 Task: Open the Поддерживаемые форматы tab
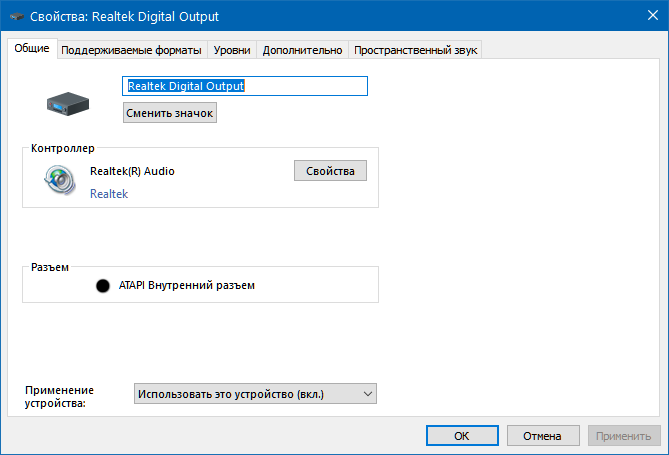(x=131, y=50)
